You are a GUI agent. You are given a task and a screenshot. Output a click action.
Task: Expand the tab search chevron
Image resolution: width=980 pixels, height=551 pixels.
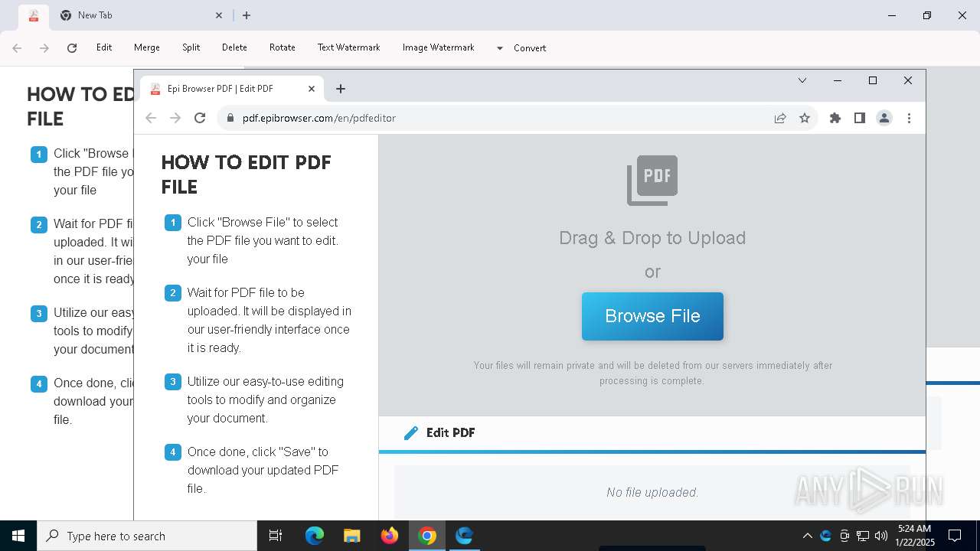802,80
